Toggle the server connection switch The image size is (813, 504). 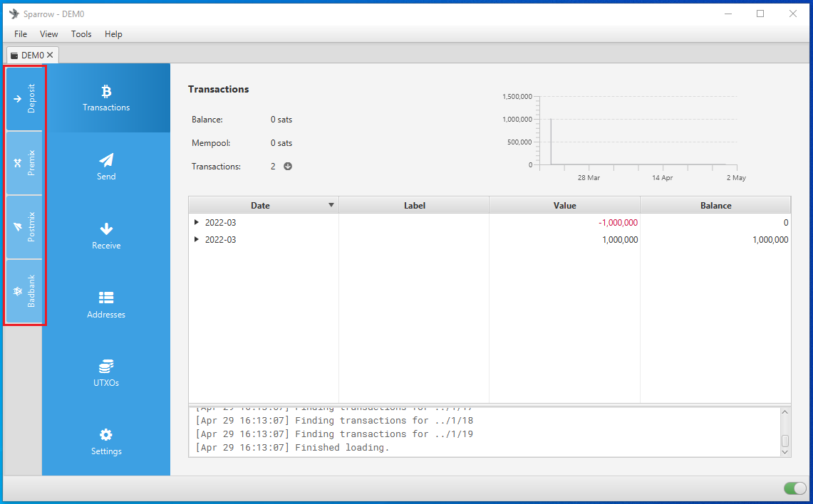point(794,488)
